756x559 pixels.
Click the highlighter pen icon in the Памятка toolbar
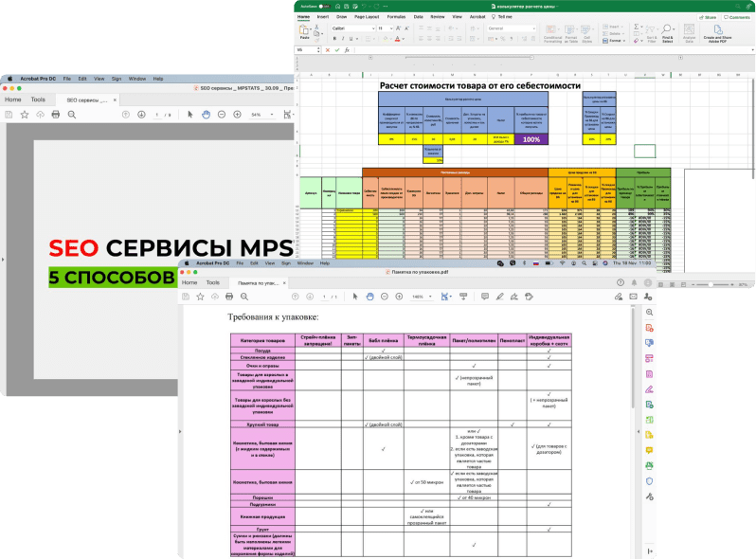[499, 297]
